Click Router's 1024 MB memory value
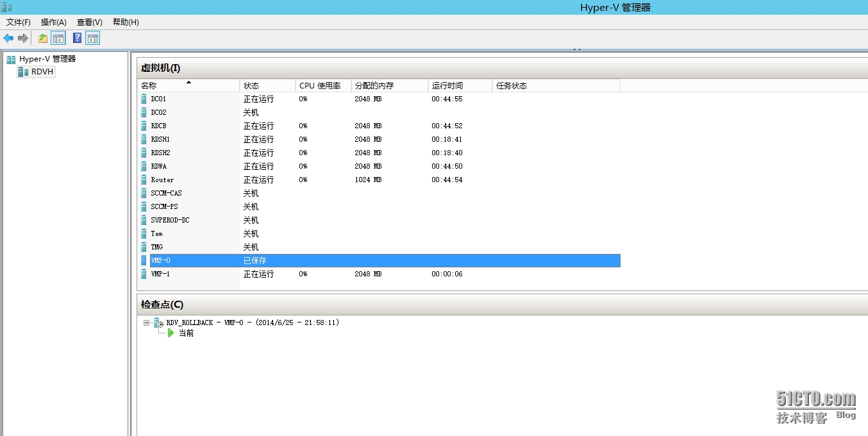This screenshot has width=868, height=436. click(x=368, y=180)
